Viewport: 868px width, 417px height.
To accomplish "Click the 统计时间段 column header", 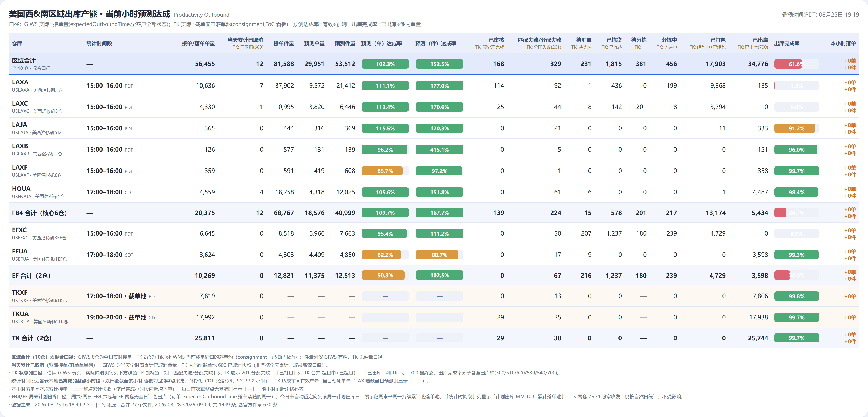I will [99, 43].
